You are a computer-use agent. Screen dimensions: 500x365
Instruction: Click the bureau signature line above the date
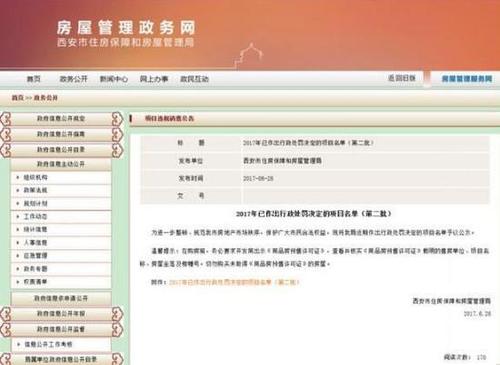coord(452,301)
